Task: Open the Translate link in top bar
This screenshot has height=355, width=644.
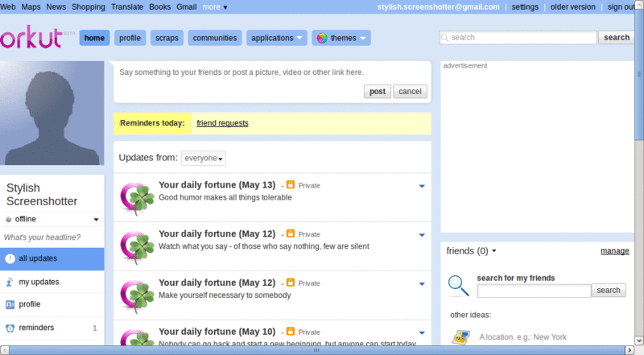Action: (127, 7)
